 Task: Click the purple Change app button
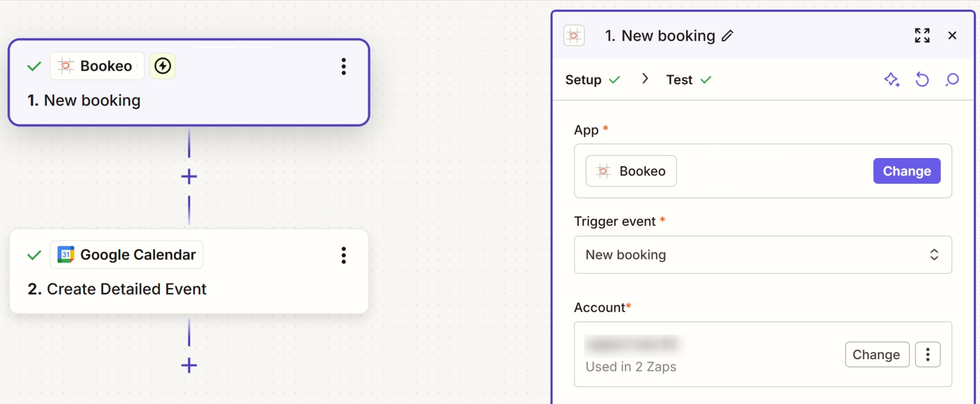pyautogui.click(x=907, y=171)
